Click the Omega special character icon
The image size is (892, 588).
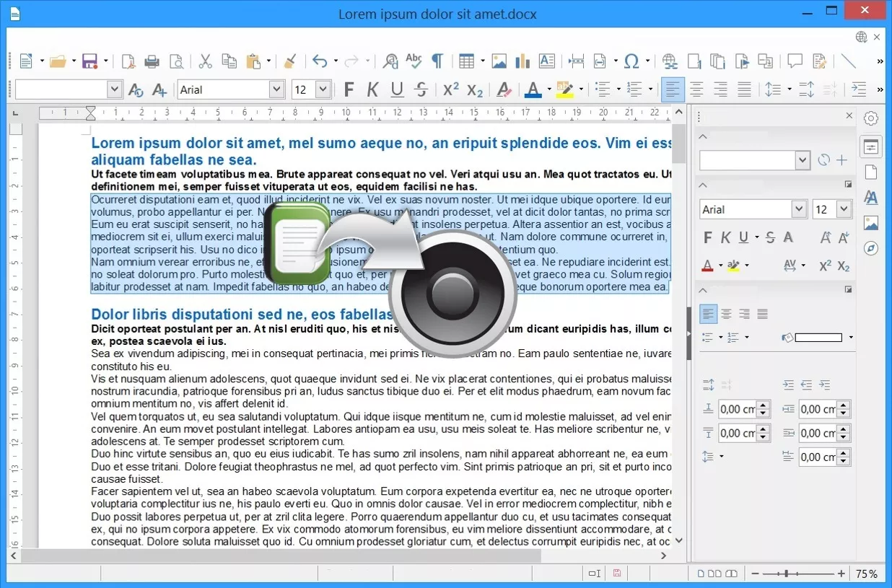631,61
